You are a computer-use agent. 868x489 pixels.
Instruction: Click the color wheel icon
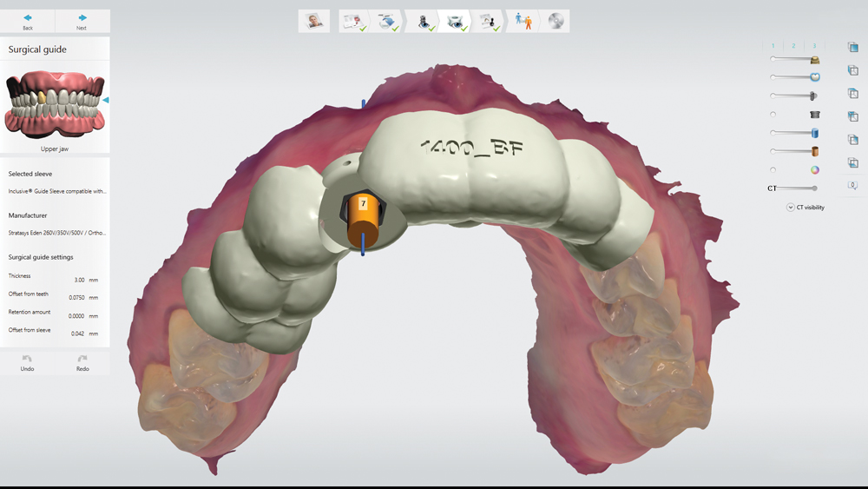click(x=815, y=170)
